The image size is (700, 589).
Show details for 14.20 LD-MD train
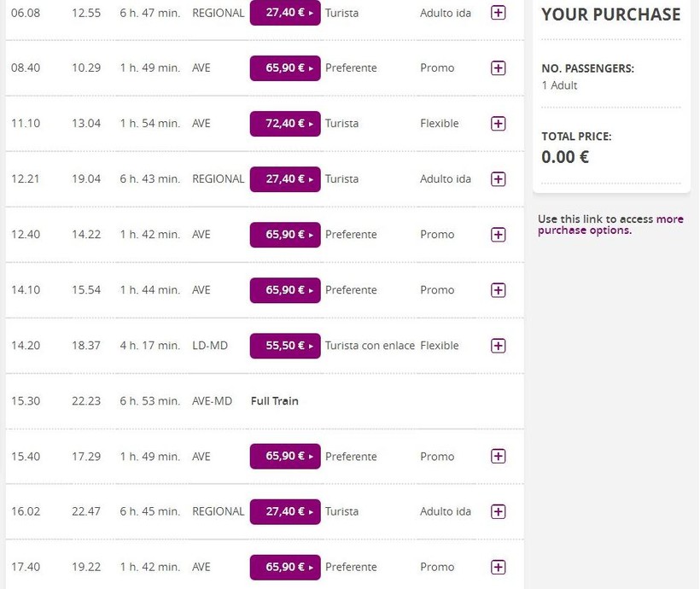coord(499,346)
